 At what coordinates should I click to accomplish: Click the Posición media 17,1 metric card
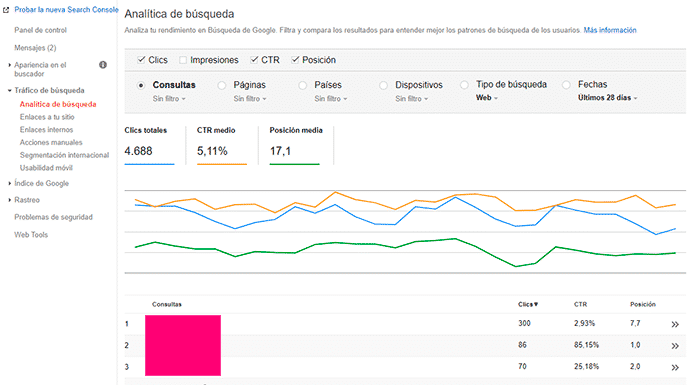296,146
